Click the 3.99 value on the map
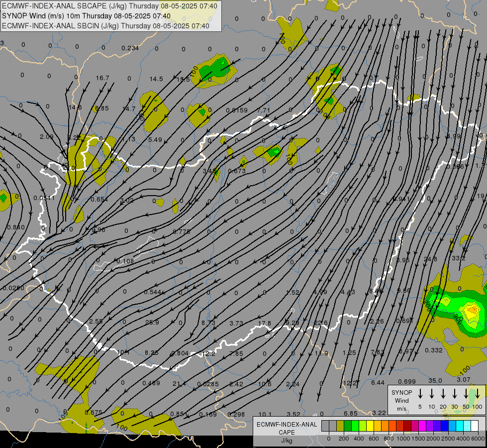This screenshot has height=448, width=487. pyautogui.click(x=454, y=136)
